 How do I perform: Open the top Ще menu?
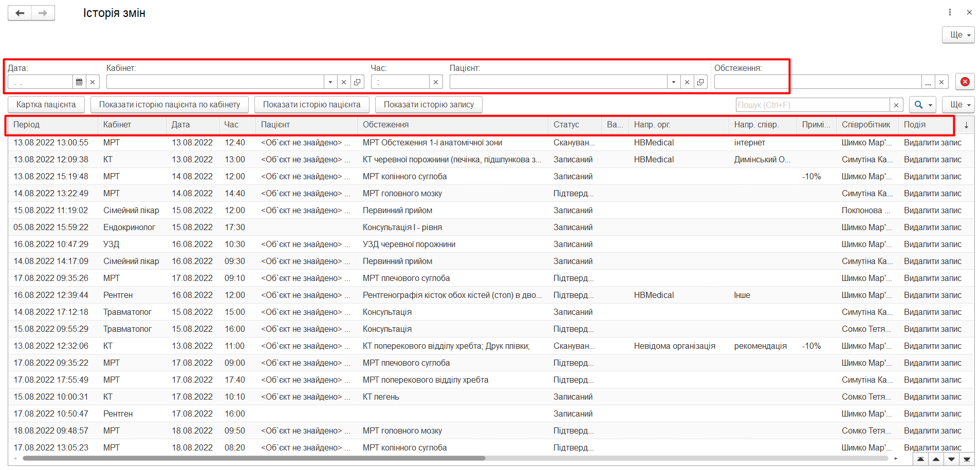coord(958,35)
